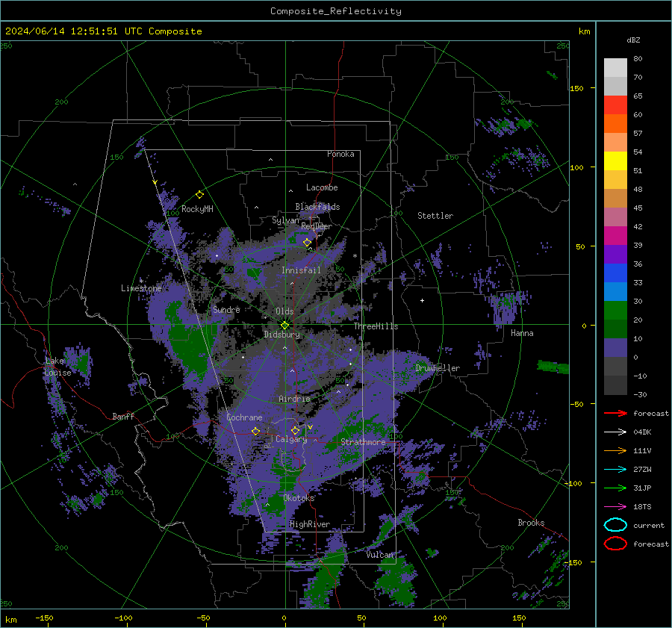The height and width of the screenshot is (628, 672).
Task: Select the light blue band in dBZ scale
Action: [615, 292]
